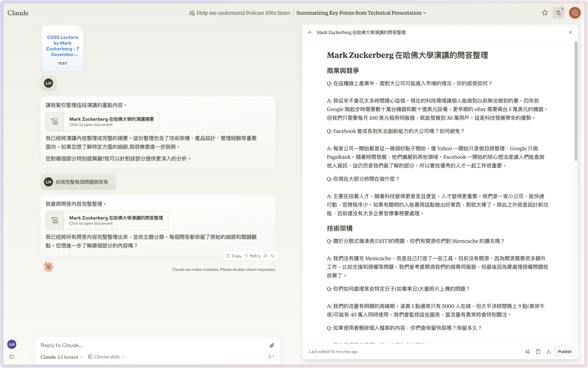The image size is (588, 368).
Task: Star this conversation
Action: coord(545,13)
